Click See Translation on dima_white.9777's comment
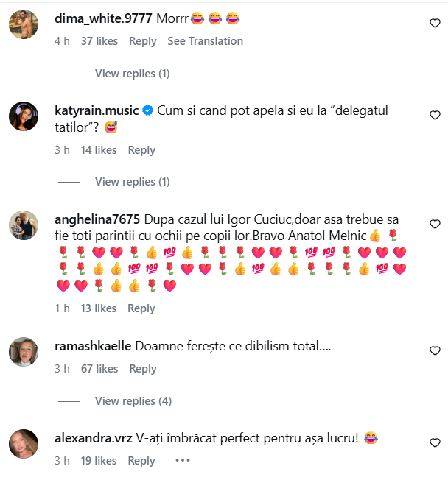 (x=205, y=41)
